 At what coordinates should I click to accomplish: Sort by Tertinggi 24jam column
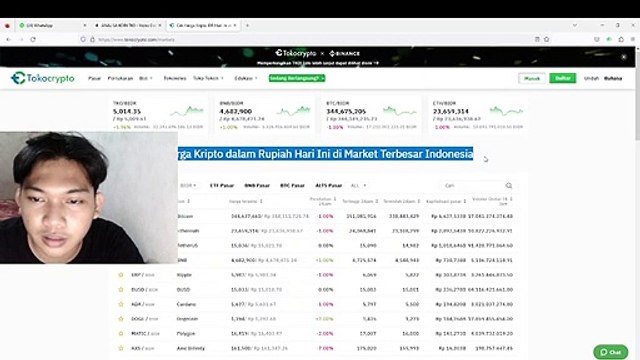[360, 201]
